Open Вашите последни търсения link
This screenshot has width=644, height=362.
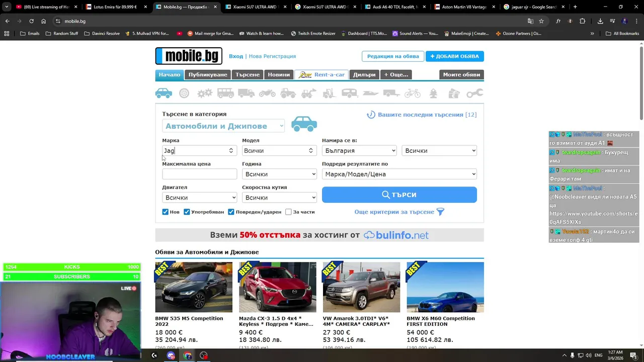422,115
